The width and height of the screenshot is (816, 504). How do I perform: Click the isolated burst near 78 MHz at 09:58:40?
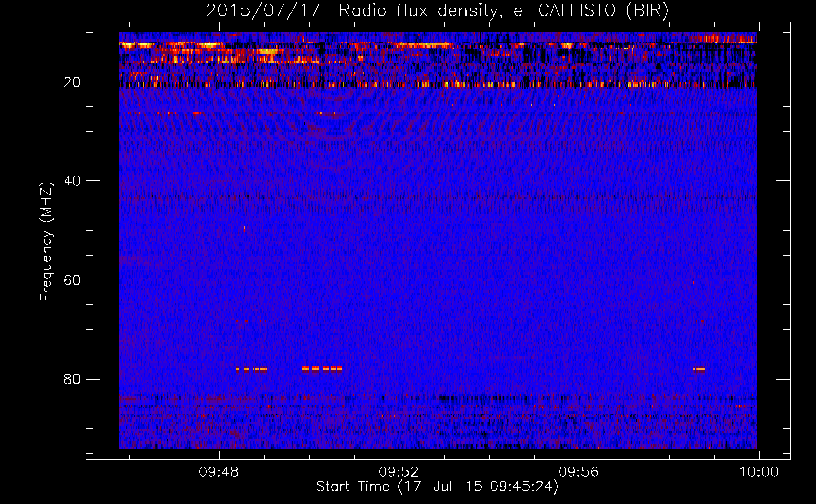click(x=699, y=369)
